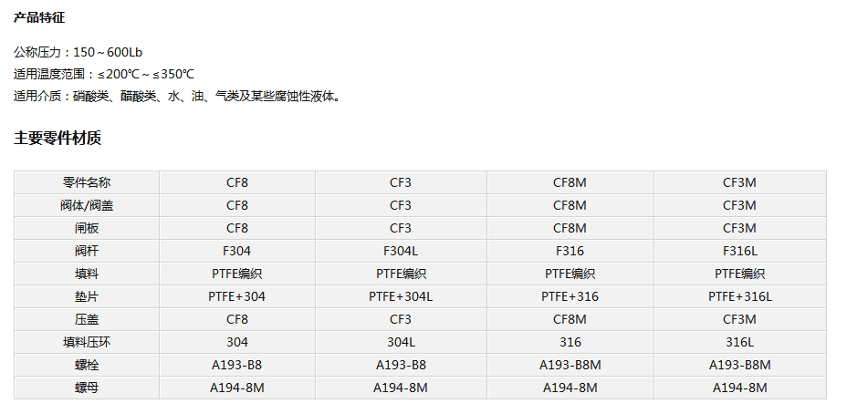
Task: Click the PTFE+304L gasket cell
Action: pos(401,296)
